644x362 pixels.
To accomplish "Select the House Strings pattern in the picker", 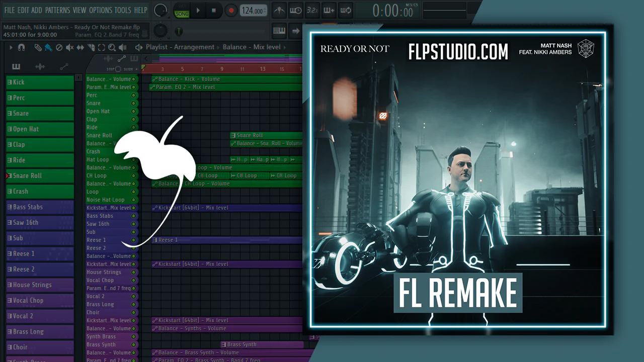I will pos(40,285).
